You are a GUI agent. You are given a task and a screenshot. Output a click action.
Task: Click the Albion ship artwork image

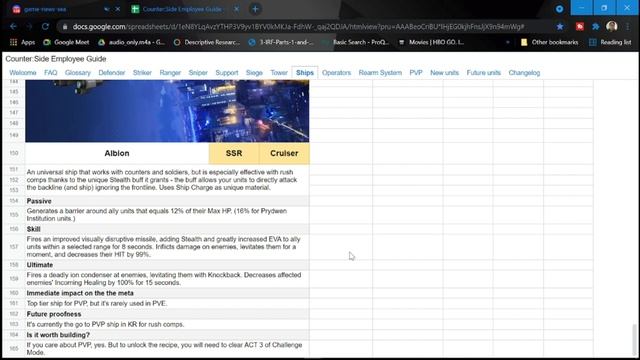click(167, 111)
